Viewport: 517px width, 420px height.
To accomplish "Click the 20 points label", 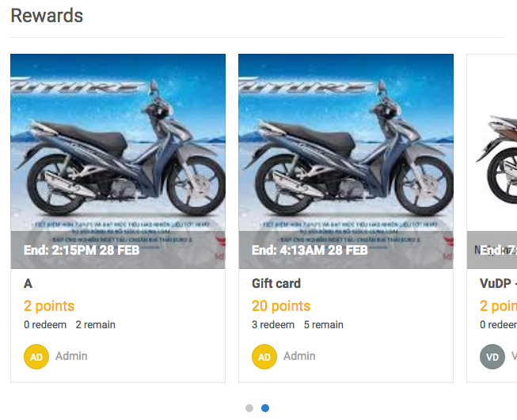I will [x=281, y=306].
